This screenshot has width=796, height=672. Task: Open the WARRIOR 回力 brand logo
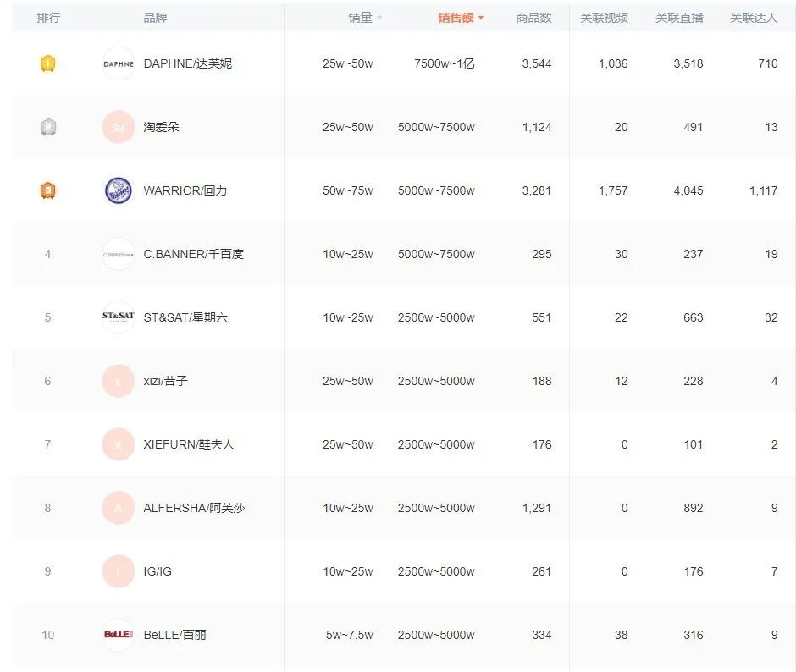[119, 190]
